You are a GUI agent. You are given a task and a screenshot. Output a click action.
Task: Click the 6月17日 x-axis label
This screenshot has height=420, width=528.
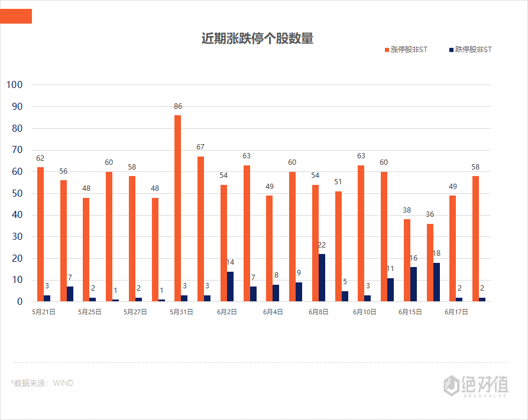[x=456, y=312]
